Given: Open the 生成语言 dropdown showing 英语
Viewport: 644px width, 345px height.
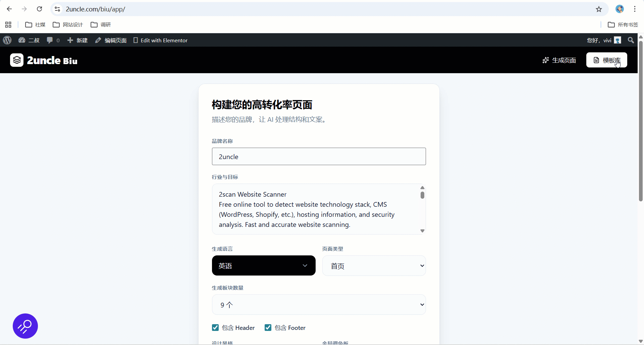Looking at the screenshot, I should (x=263, y=265).
